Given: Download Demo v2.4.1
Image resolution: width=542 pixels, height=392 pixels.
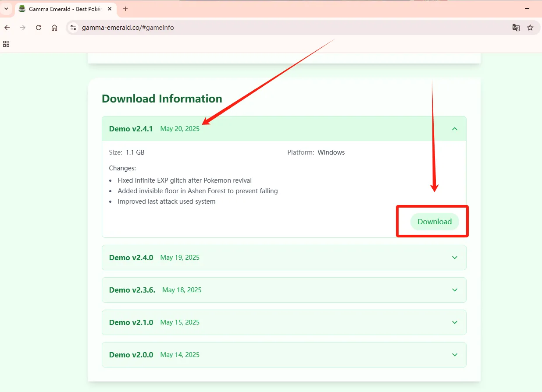Looking at the screenshot, I should point(435,222).
